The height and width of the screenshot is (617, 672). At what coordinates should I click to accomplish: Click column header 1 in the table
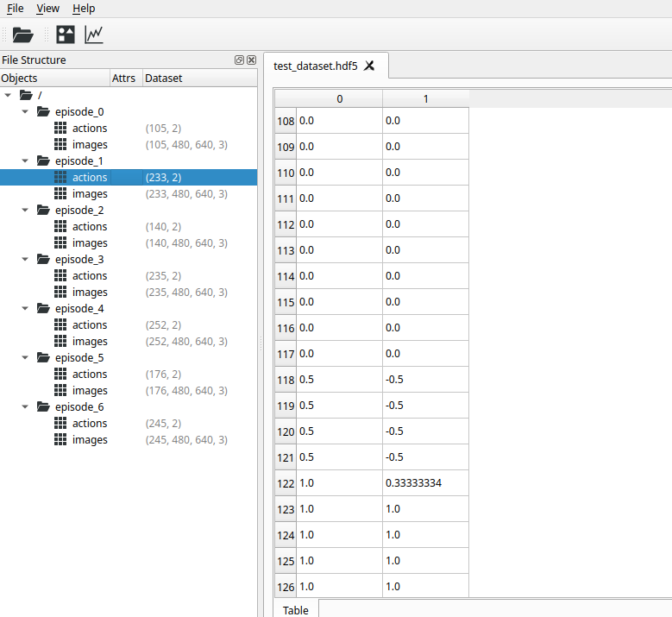[x=425, y=99]
